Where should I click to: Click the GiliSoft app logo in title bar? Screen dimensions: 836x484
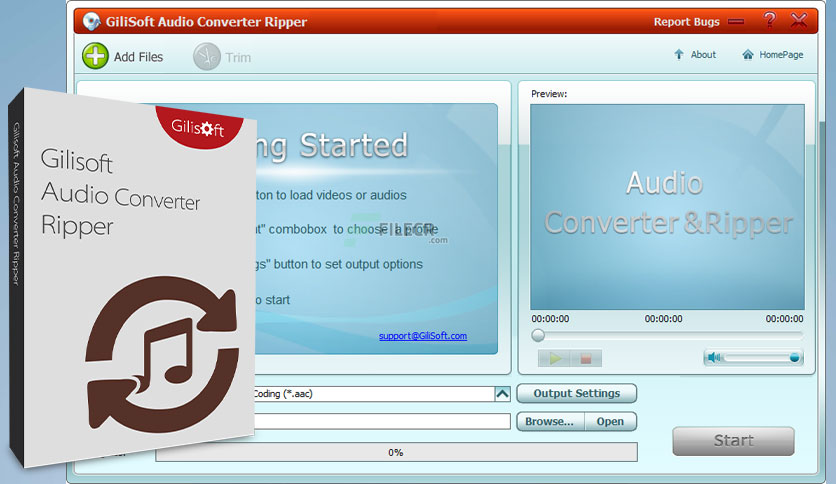[92, 21]
